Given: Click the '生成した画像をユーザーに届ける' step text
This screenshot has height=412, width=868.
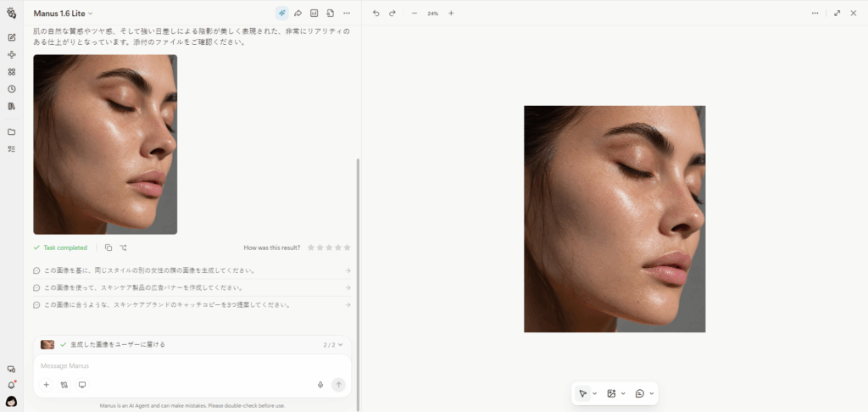Looking at the screenshot, I should [118, 345].
